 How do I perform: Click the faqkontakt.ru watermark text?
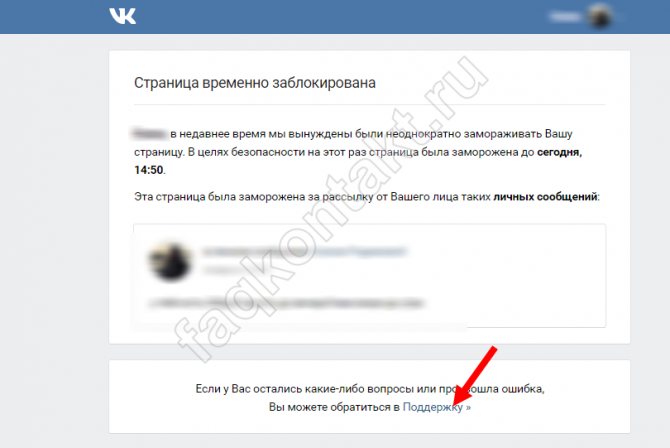point(329,209)
